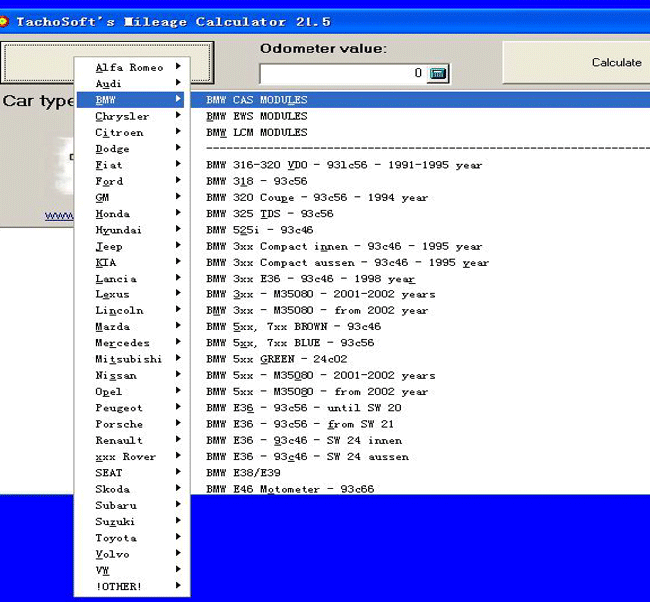The height and width of the screenshot is (602, 650).
Task: Open the !OTHER! submenu
Action: pyautogui.click(x=131, y=586)
